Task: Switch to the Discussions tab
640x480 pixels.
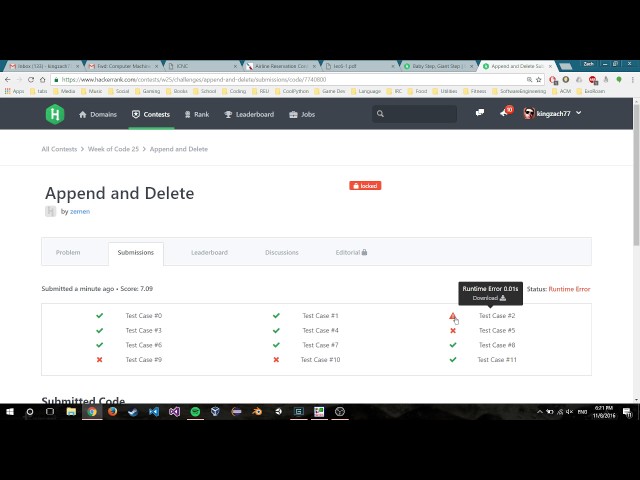Action: (282, 252)
